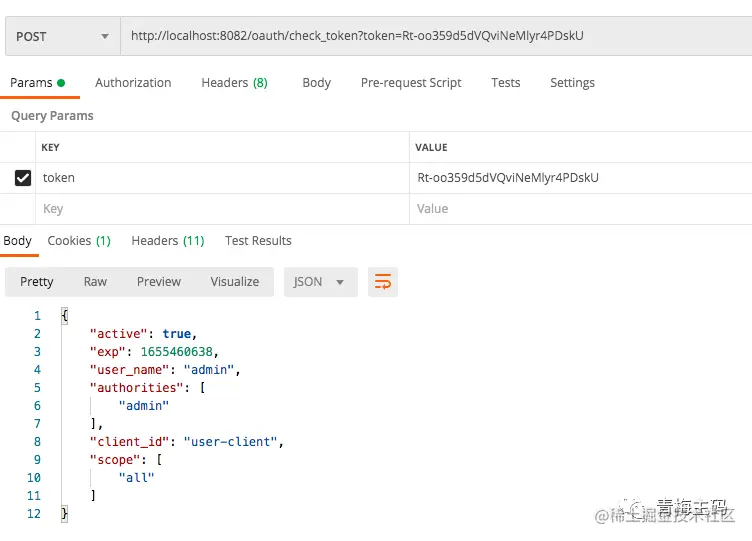Image resolution: width=752 pixels, height=541 pixels.
Task: Click the exp value 1655460638
Action: [176, 352]
